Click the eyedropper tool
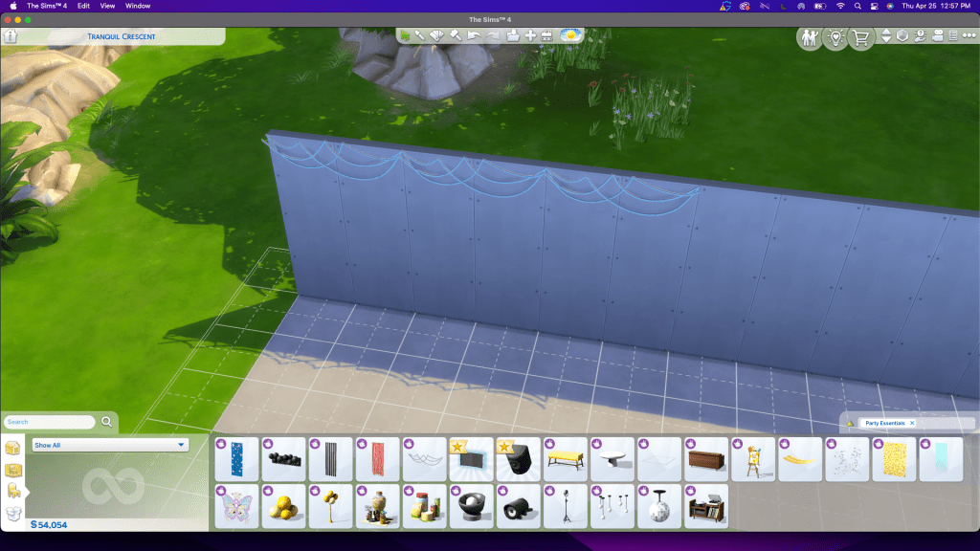 point(421,36)
